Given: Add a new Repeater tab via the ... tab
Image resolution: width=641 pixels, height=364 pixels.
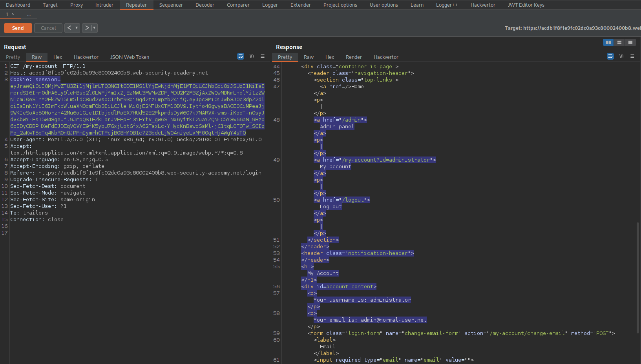Looking at the screenshot, I should pyautogui.click(x=29, y=15).
